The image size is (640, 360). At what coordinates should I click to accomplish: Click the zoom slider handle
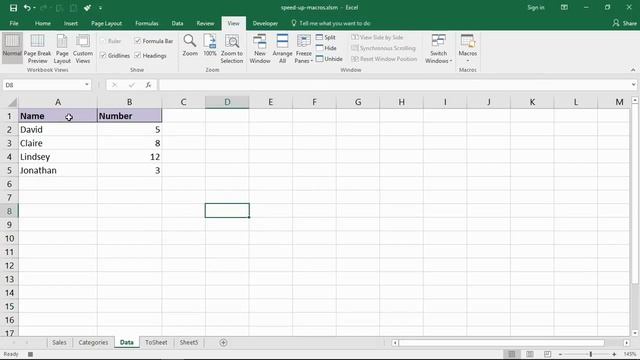[591, 354]
